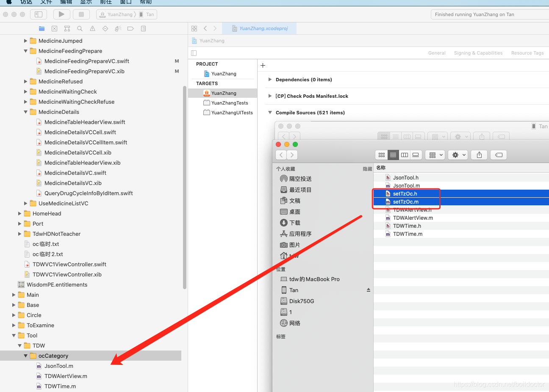Toggle the project targets list sidebar icon

(194, 53)
